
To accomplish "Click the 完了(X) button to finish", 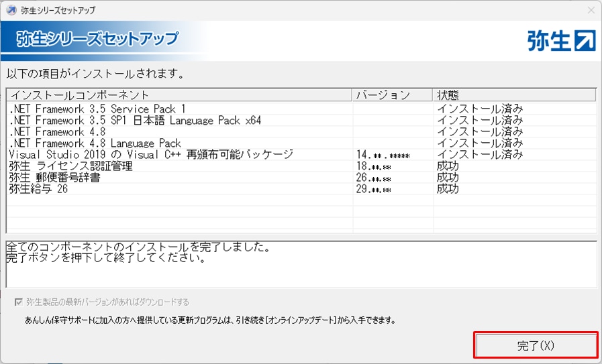I will click(536, 346).
